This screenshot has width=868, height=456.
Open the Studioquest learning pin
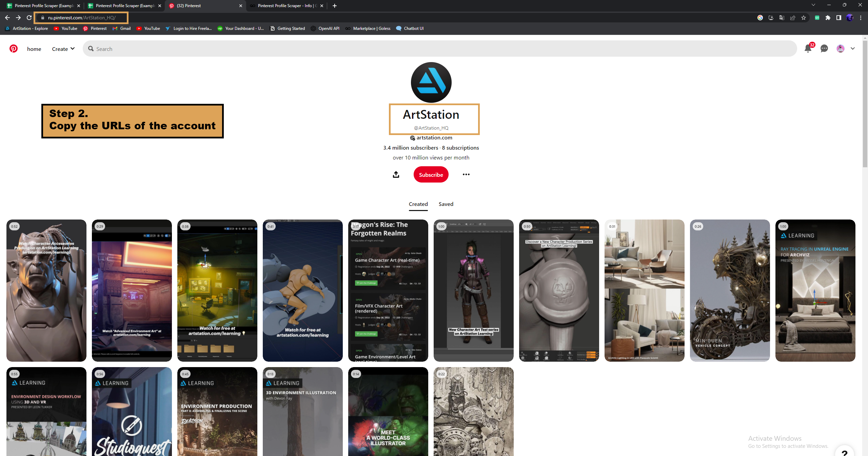(132, 412)
